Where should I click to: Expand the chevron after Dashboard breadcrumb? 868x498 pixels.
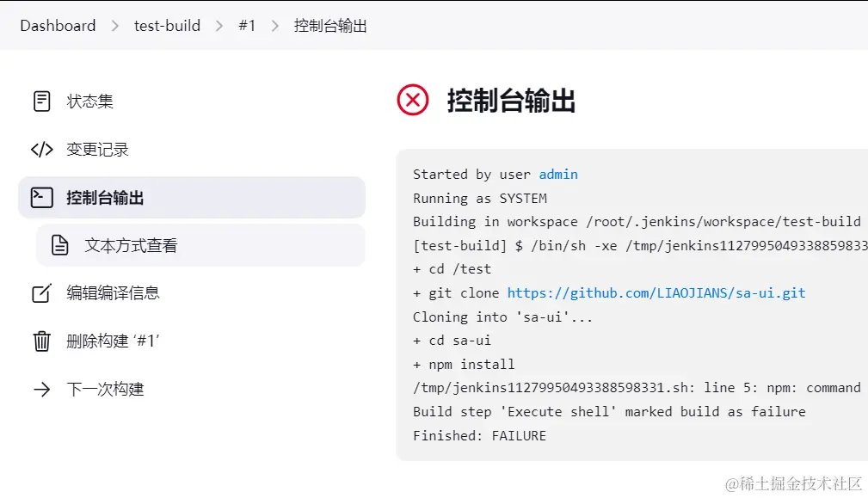click(115, 26)
